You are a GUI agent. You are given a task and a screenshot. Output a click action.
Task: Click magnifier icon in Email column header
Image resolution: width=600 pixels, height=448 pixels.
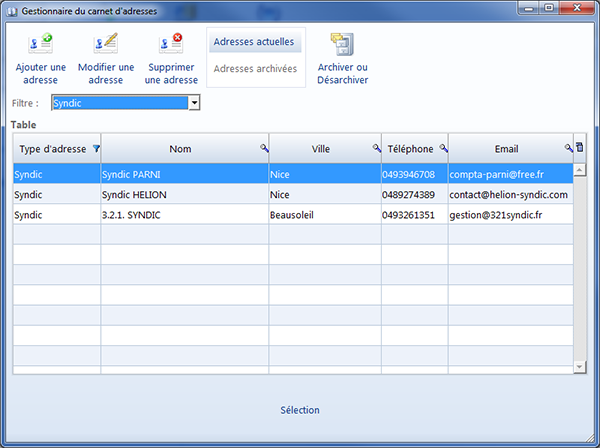pyautogui.click(x=568, y=148)
